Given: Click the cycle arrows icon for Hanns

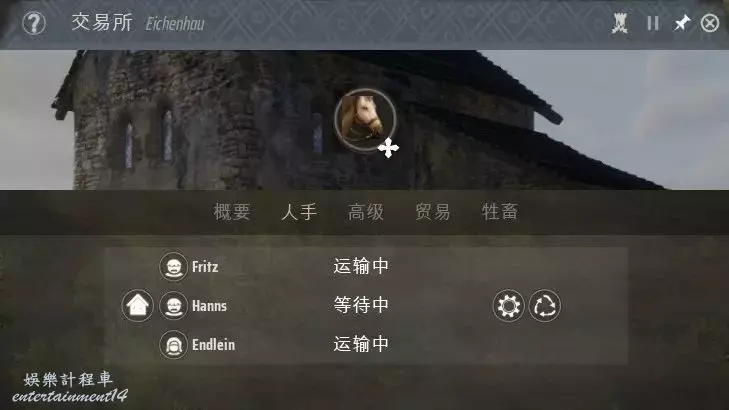Looking at the screenshot, I should [x=544, y=305].
